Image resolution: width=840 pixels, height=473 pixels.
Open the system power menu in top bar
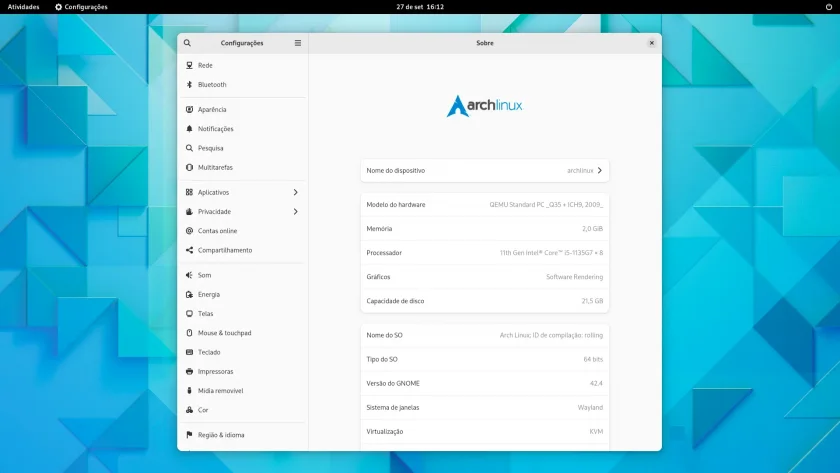tap(829, 7)
